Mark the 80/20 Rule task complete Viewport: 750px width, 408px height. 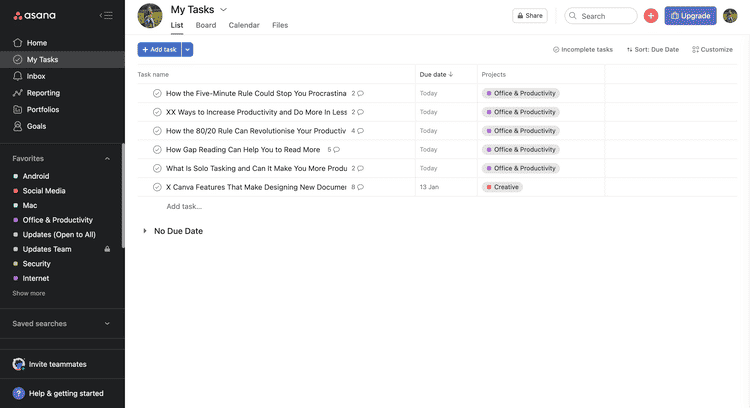click(x=157, y=131)
